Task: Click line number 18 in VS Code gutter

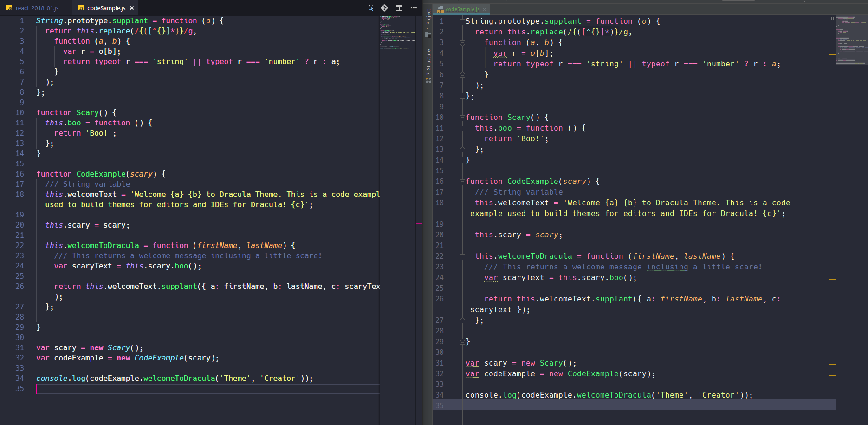Action: pyautogui.click(x=19, y=194)
